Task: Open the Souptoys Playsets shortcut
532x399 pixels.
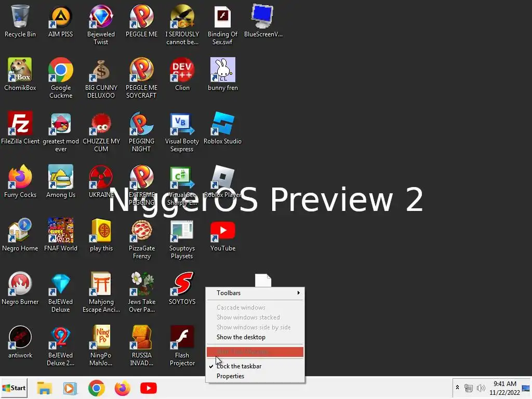Action: [x=182, y=239]
